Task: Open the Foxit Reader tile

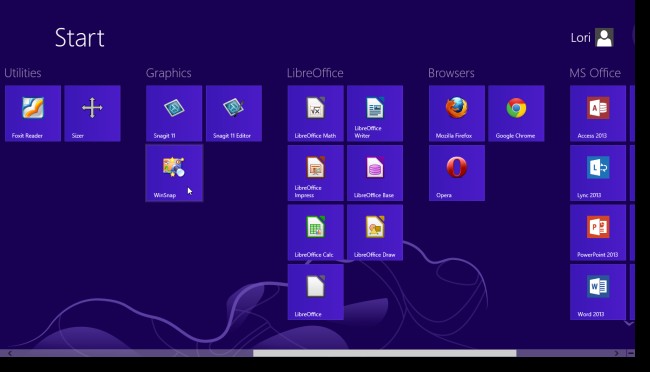Action: [33, 114]
